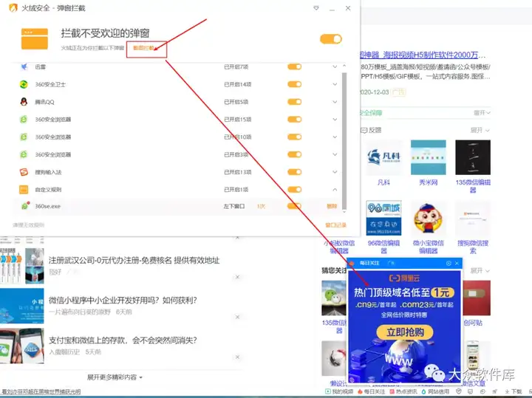Open the 注册武汉公司 news headline
This screenshot has width=532, height=398.
click(x=134, y=261)
